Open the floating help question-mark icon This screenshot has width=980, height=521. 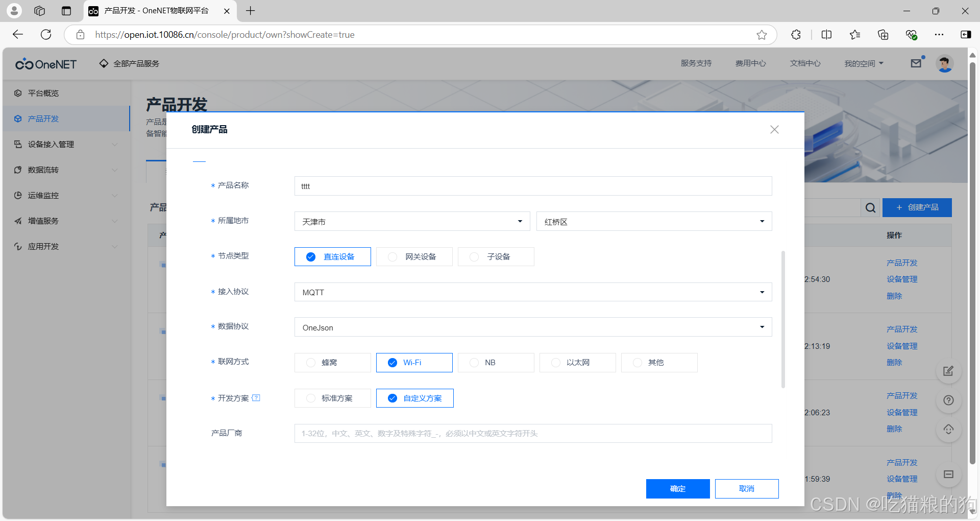point(948,400)
